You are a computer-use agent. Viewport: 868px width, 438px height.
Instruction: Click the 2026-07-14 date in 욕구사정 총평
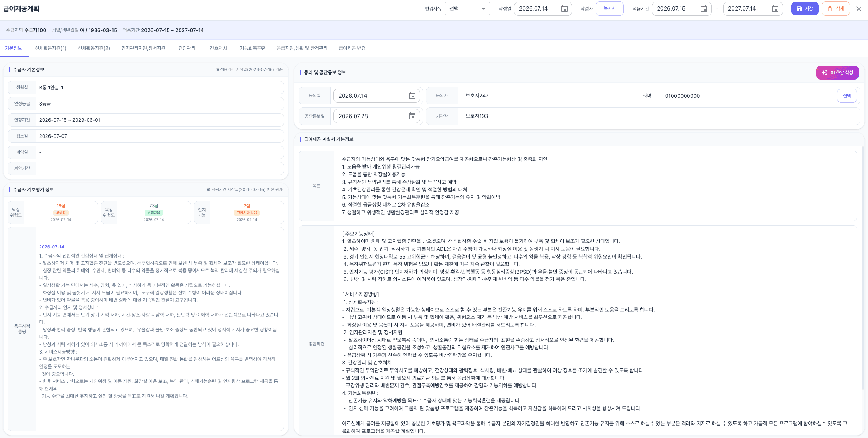[x=52, y=247]
